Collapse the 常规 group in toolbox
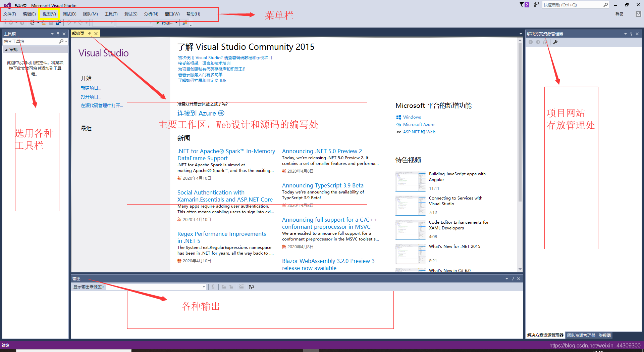This screenshot has width=644, height=352. (6, 49)
